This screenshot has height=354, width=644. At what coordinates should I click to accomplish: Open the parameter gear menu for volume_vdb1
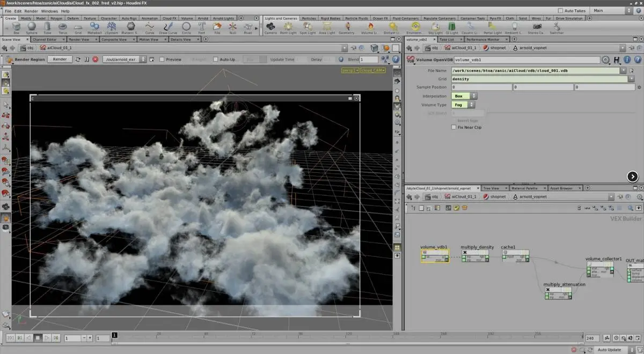click(606, 60)
